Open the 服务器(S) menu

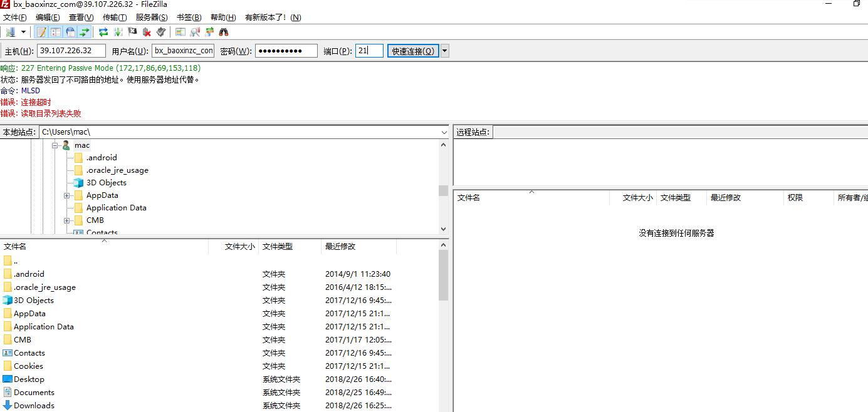[x=152, y=18]
